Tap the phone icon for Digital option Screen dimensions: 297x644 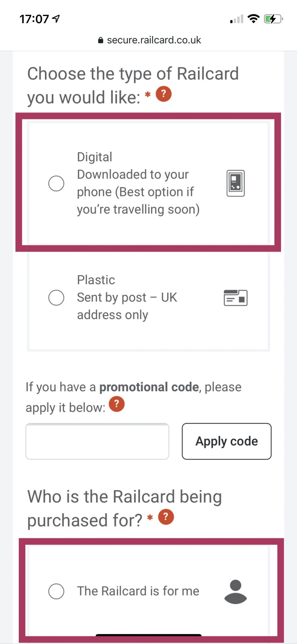coord(235,183)
